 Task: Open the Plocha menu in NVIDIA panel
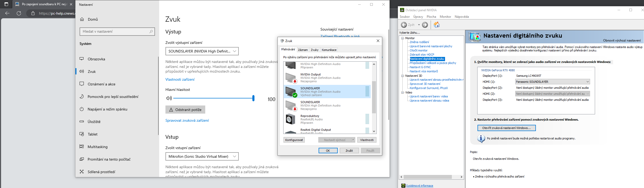(x=431, y=17)
